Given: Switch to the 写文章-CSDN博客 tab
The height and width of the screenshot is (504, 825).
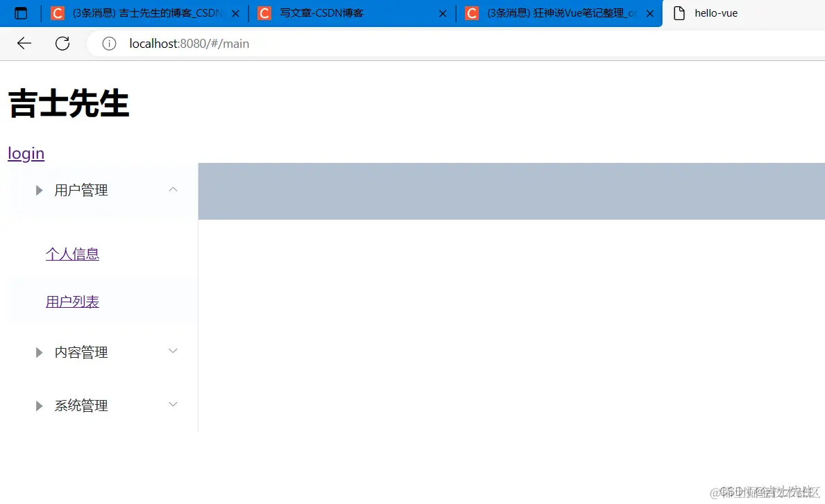Looking at the screenshot, I should pyautogui.click(x=352, y=13).
